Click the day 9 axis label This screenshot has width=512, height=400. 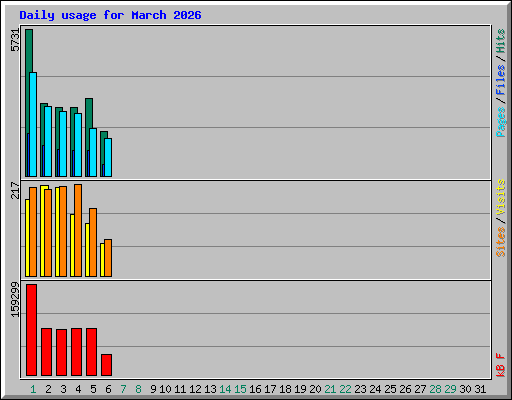point(153,389)
